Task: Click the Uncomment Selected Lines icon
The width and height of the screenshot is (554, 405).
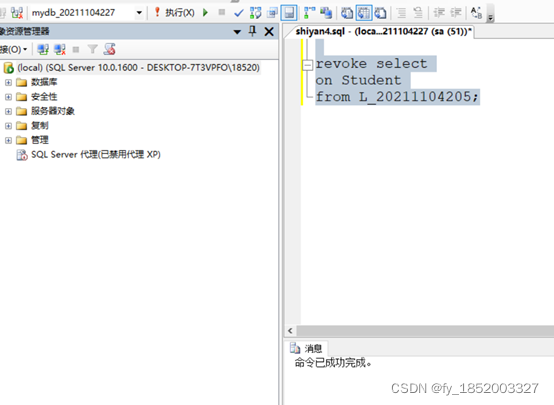Action: pos(418,13)
